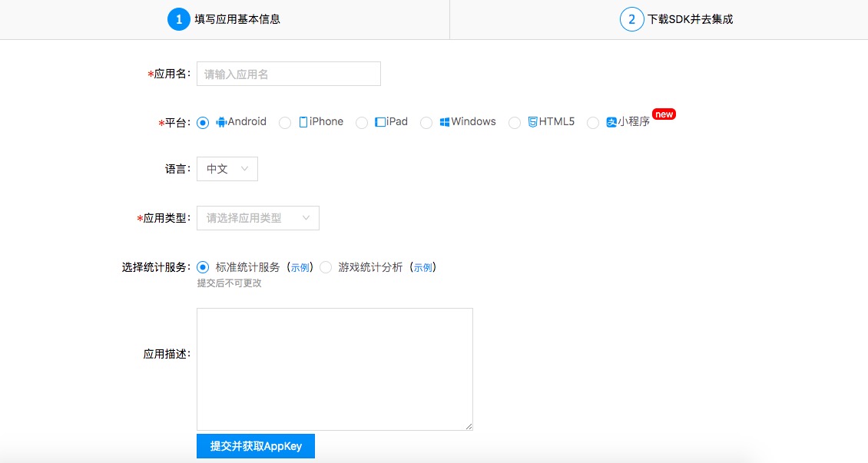Click the step 1 circle icon
The height and width of the screenshot is (463, 868).
coord(179,19)
